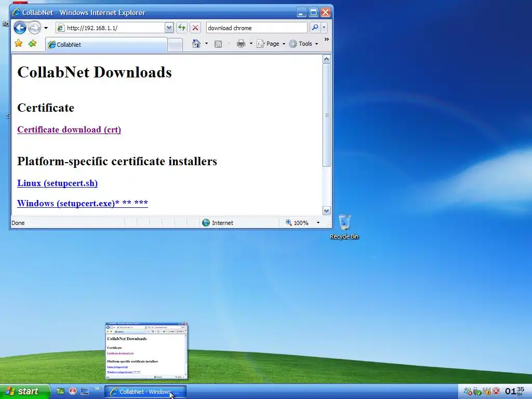Open the Page menu
Viewport: 532px width, 399px height.
(x=271, y=44)
